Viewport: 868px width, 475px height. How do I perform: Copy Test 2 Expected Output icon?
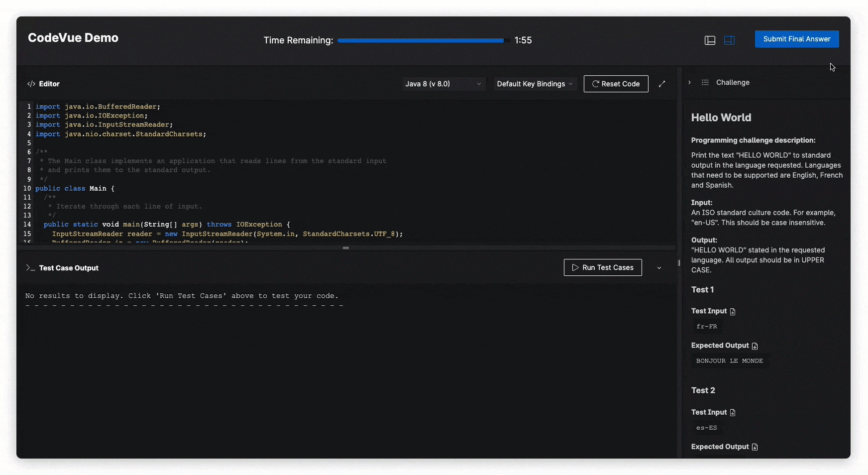click(755, 447)
